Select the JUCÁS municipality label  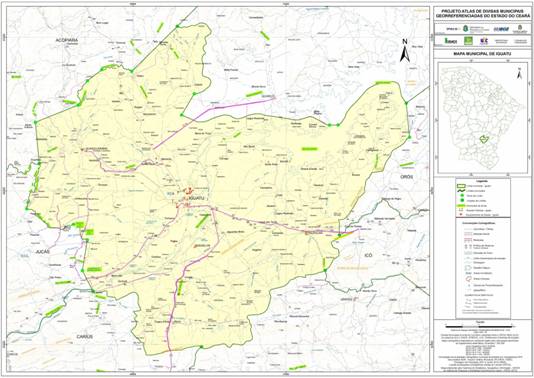[43, 252]
